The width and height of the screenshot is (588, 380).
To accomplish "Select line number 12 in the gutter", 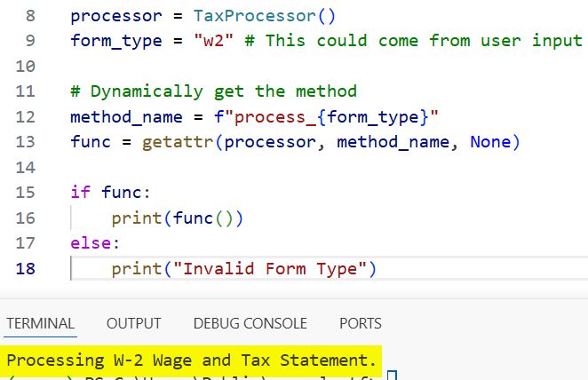I will 26,117.
